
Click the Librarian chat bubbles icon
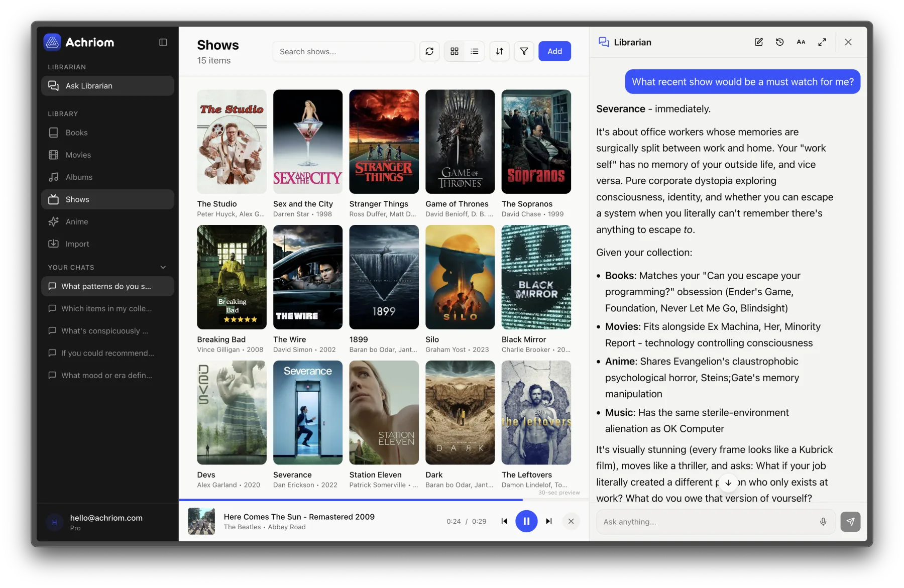click(x=604, y=42)
